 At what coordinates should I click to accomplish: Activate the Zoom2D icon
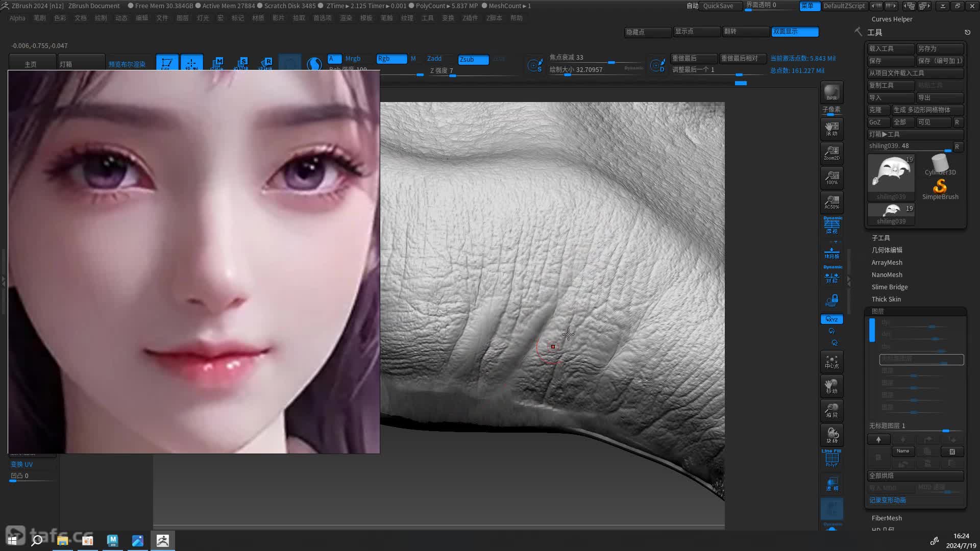point(831,153)
